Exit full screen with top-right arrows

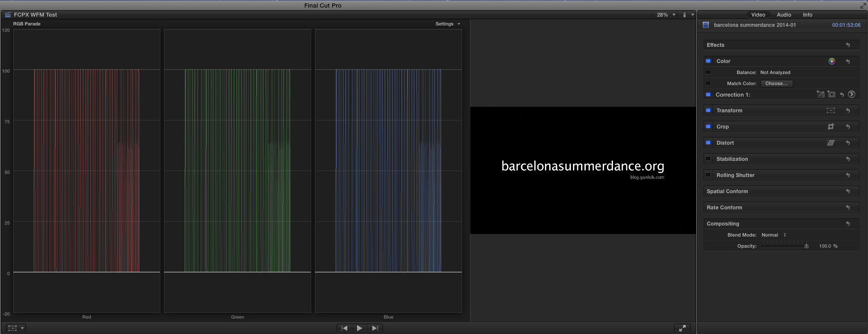[x=863, y=6]
